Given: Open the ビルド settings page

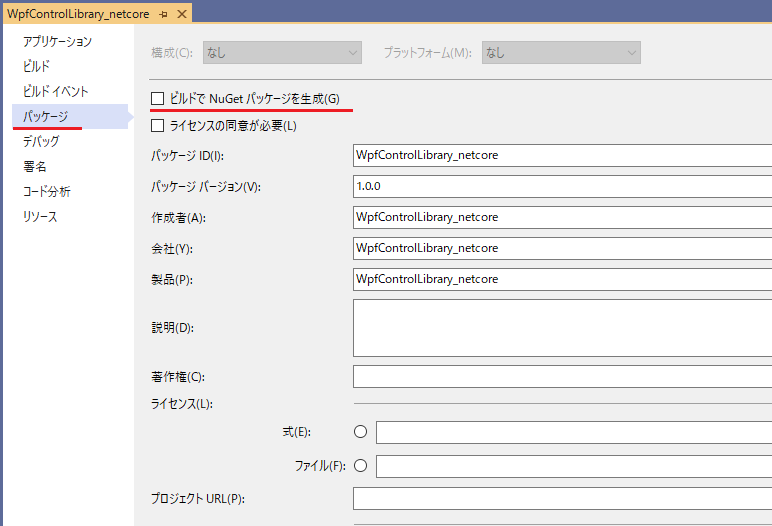Looking at the screenshot, I should [x=36, y=66].
